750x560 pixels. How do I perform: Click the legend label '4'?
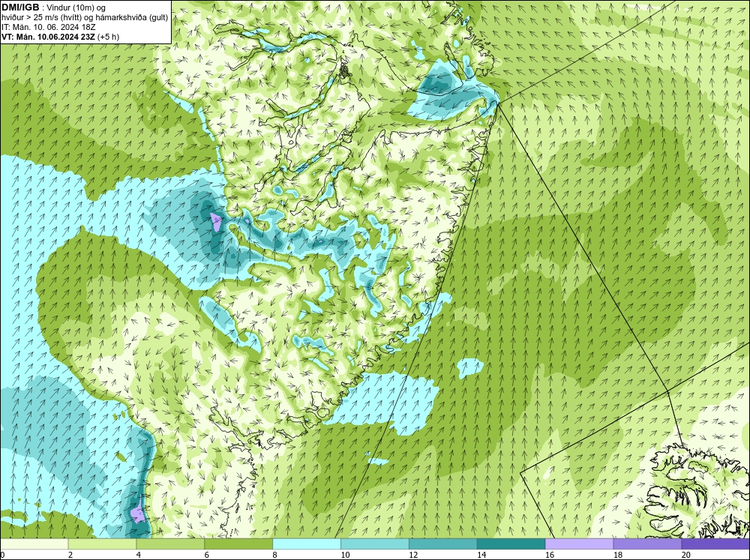point(139,555)
